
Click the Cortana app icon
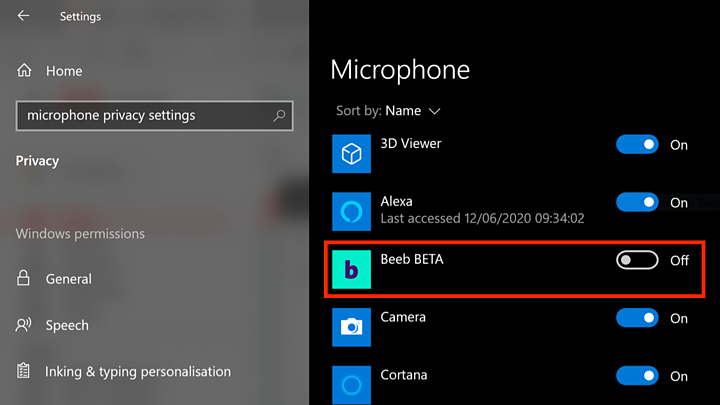(x=351, y=385)
